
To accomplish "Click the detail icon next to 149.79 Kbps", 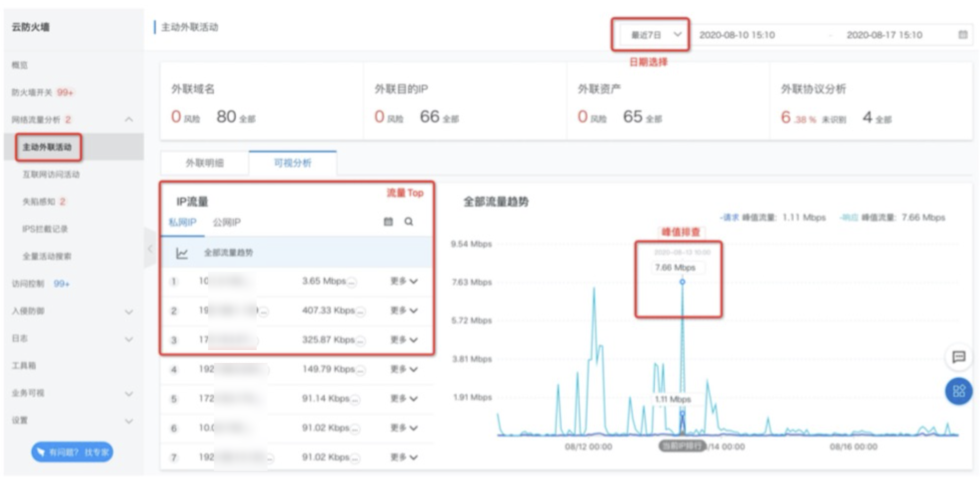I will (361, 370).
